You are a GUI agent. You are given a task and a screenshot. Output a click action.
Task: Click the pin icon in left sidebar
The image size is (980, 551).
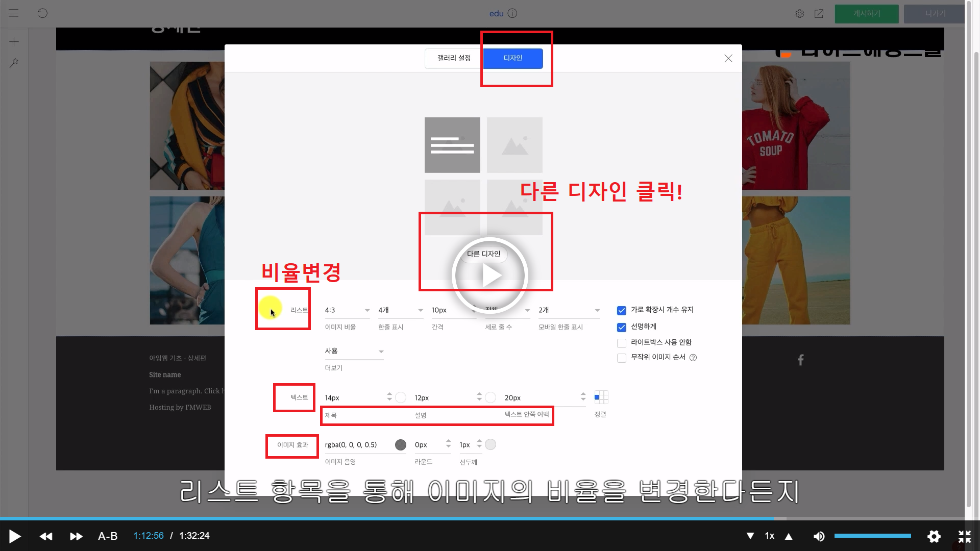point(14,63)
